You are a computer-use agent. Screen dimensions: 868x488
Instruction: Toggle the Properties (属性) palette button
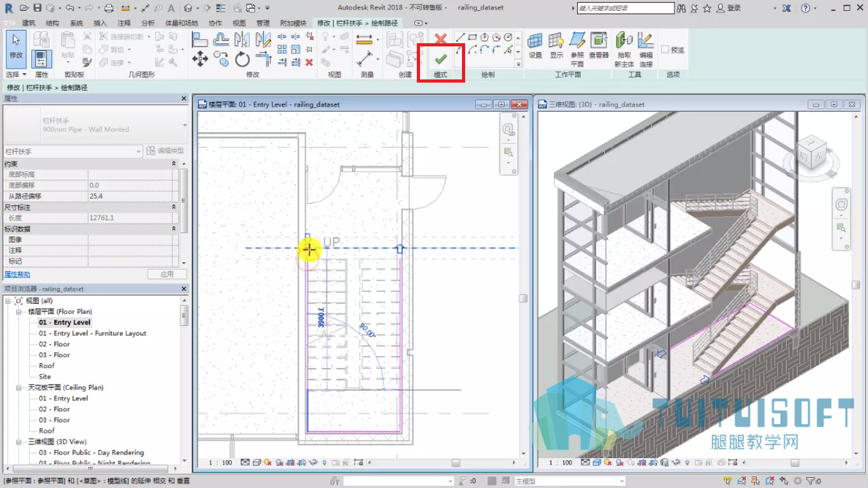point(41,59)
